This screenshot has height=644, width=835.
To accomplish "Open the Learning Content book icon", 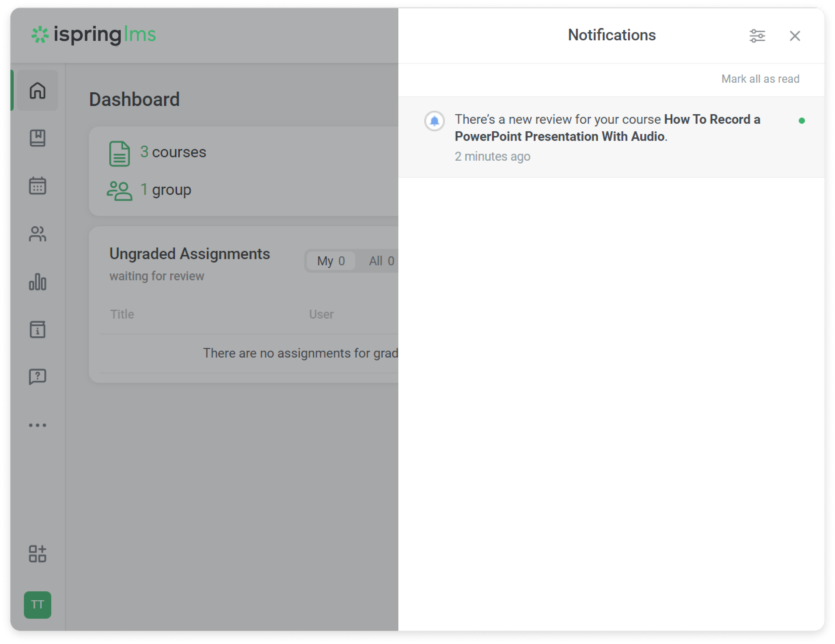I will (38, 138).
